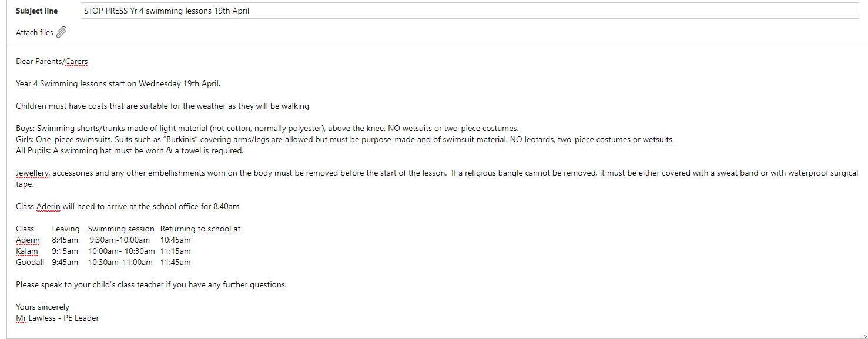Click the Yours sincerely line

[x=42, y=307]
